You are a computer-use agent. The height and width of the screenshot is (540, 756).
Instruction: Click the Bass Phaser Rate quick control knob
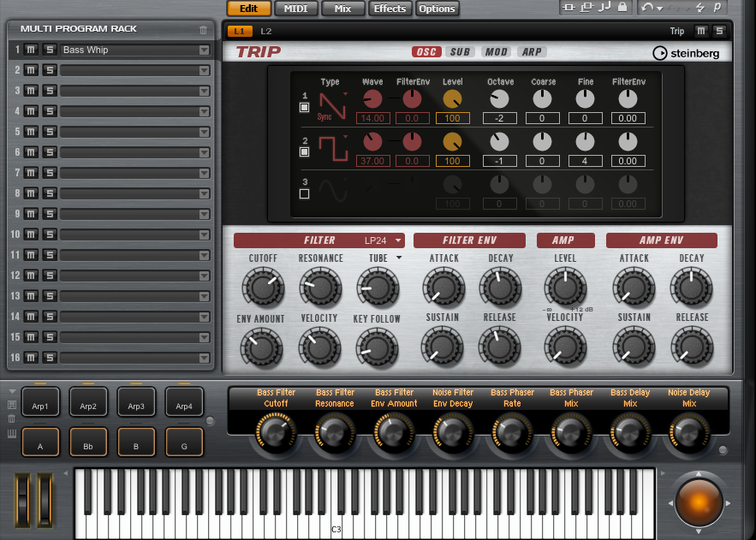tap(512, 432)
